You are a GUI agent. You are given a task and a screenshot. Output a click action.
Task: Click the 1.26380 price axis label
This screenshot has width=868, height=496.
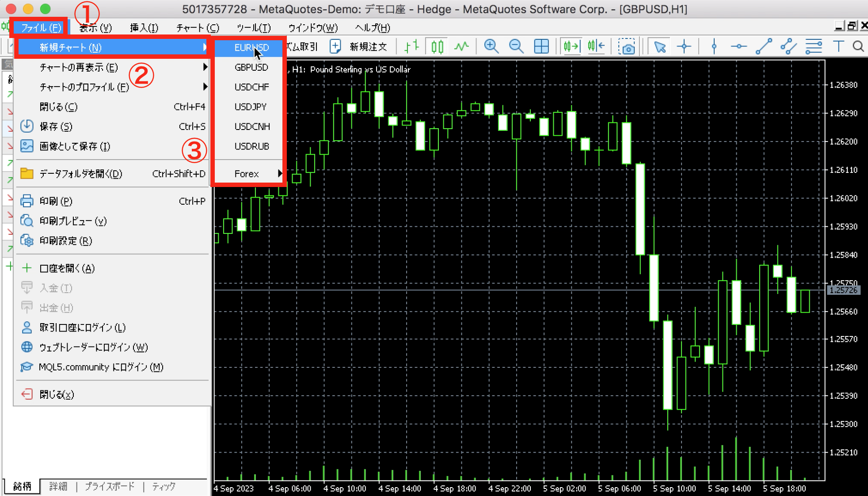point(843,85)
